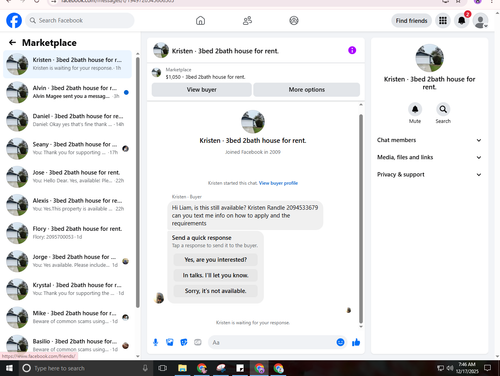Viewport: 500px width, 376px height.
Task: Expand the Chat members section
Action: (x=429, y=140)
